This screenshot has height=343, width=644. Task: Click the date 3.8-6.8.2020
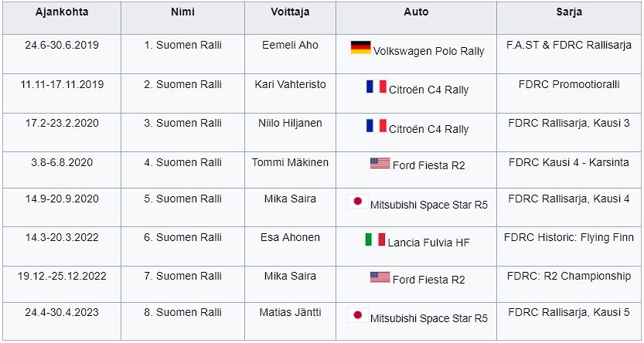[61, 162]
